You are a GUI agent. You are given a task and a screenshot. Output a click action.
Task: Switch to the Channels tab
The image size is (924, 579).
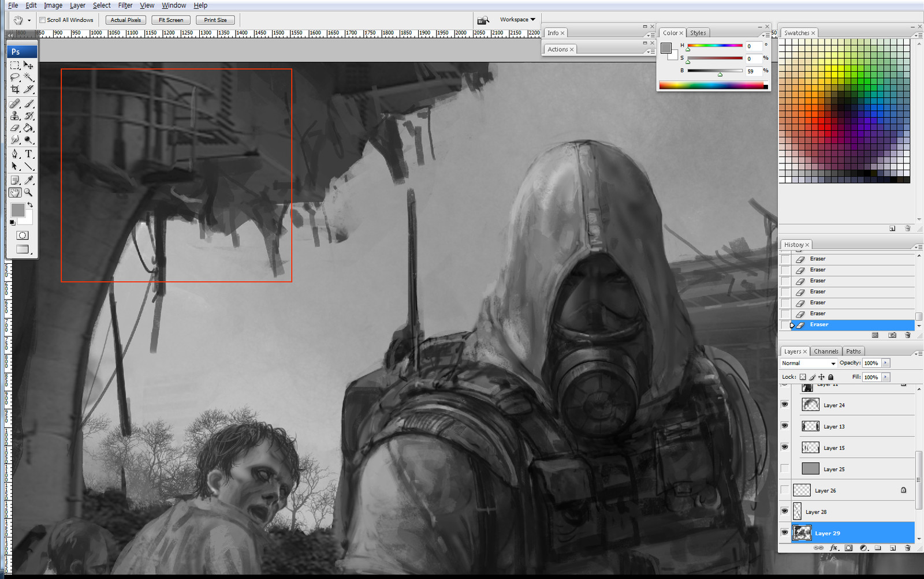pos(826,352)
